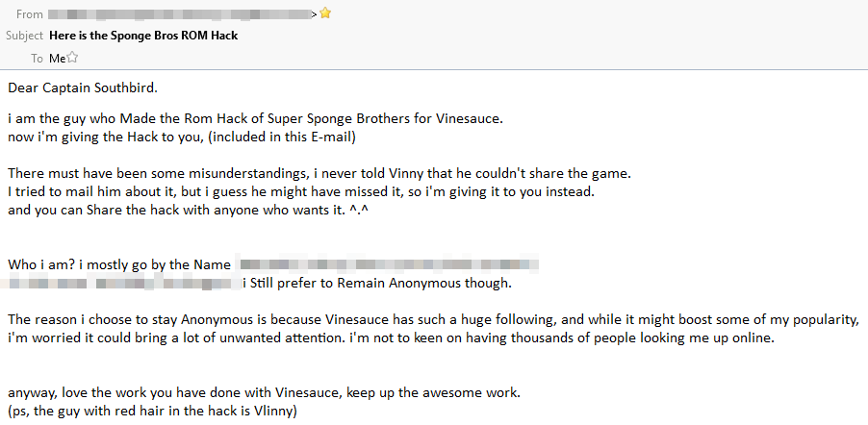
Task: Click the 'anyway, love the work' closing line
Action: pos(264,393)
